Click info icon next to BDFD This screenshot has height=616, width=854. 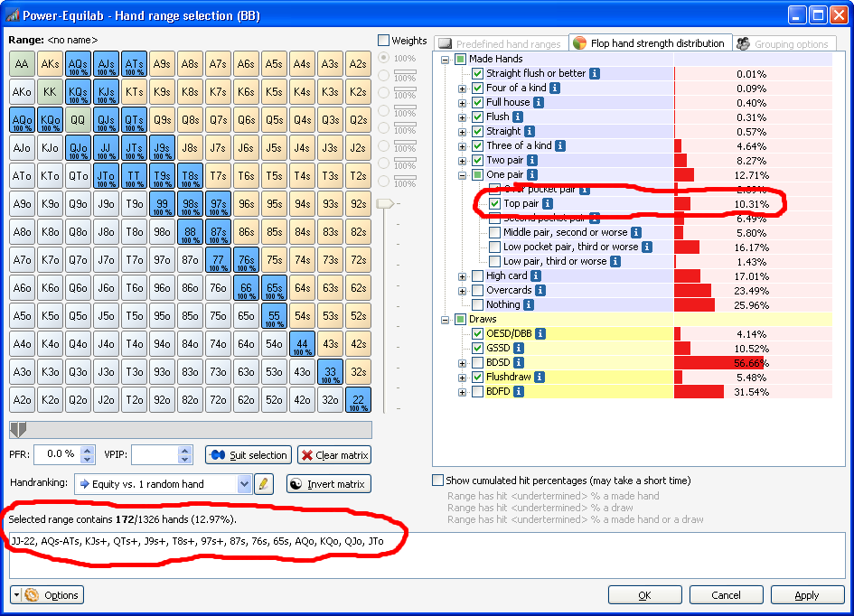point(519,391)
